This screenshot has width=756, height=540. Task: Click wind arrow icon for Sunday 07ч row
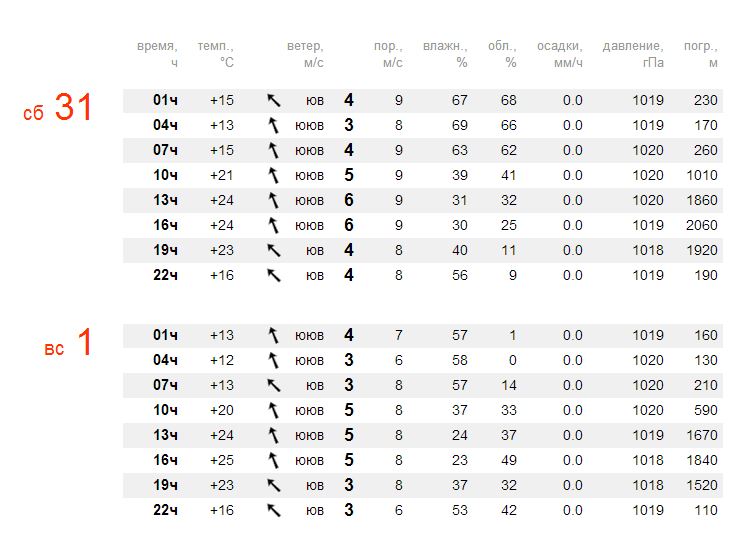(x=274, y=385)
